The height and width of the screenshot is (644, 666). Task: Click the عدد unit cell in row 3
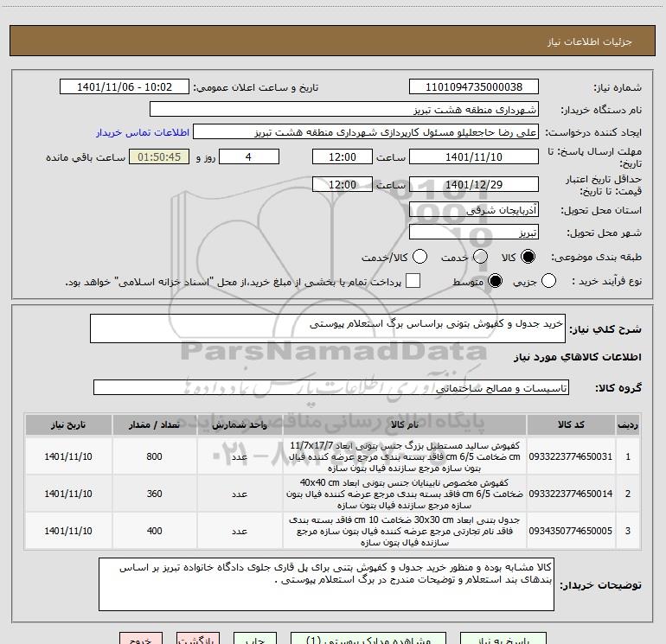click(240, 531)
